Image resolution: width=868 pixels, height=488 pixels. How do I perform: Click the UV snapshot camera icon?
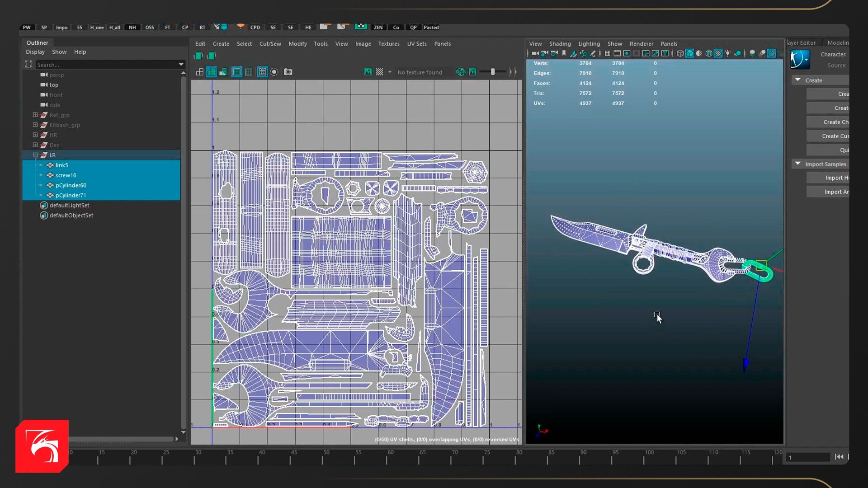click(288, 72)
